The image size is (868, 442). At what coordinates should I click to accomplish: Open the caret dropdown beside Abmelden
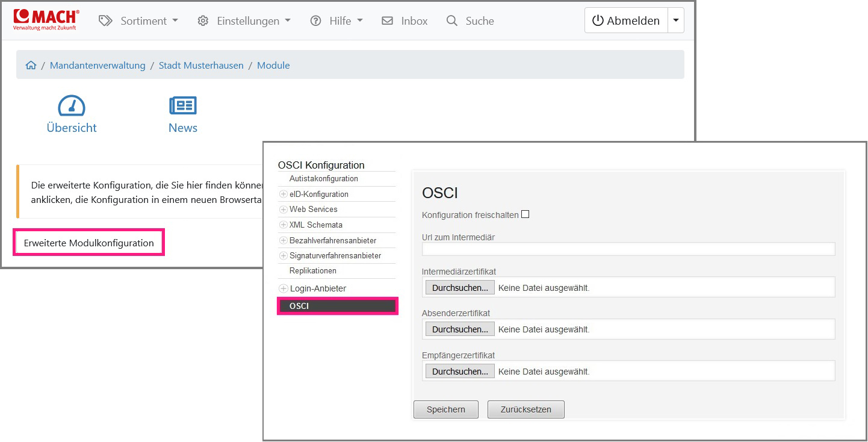pos(676,20)
